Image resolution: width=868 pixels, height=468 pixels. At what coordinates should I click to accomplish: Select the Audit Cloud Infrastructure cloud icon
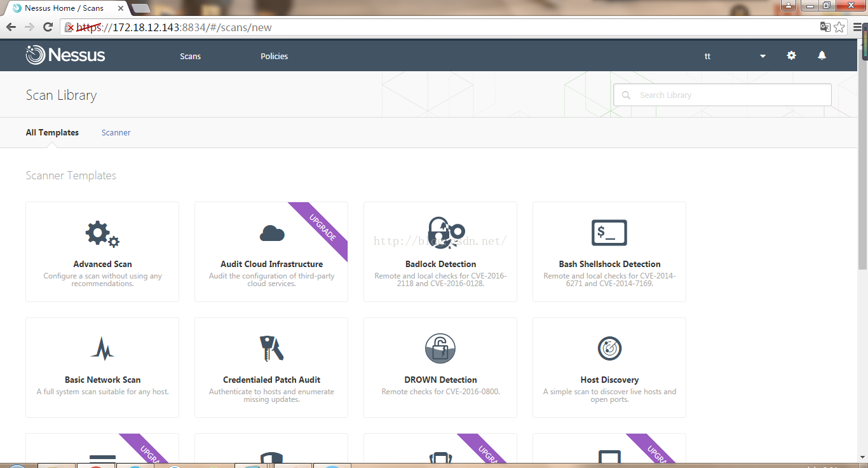tap(272, 233)
